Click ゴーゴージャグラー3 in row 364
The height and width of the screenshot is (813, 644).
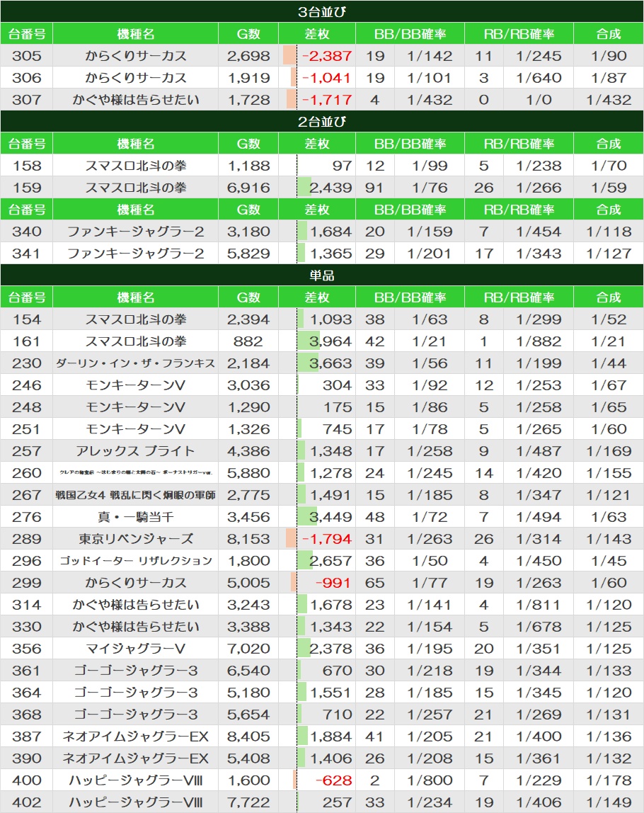point(136,692)
